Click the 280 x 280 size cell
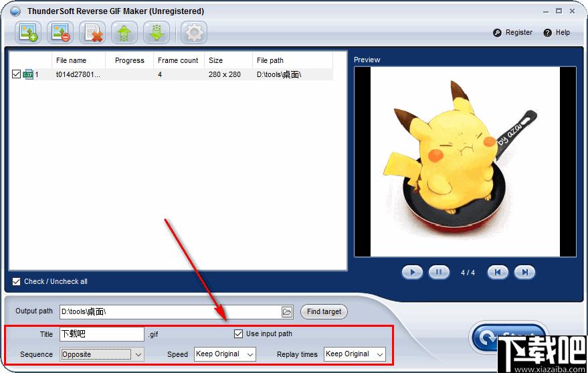Screen dimensions: 588x373 [x=225, y=74]
